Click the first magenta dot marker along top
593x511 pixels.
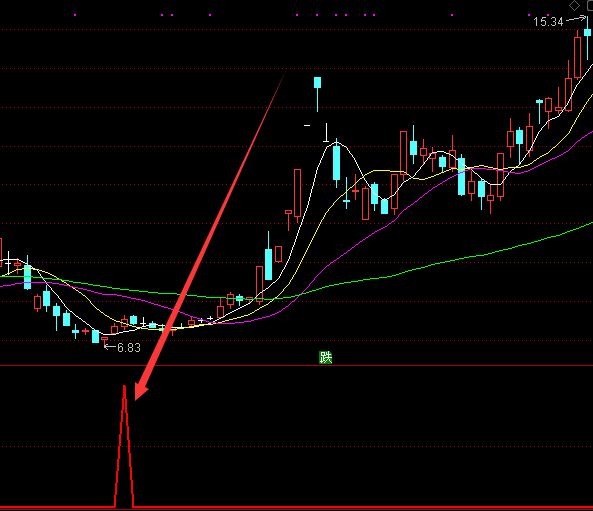pyautogui.click(x=75, y=15)
